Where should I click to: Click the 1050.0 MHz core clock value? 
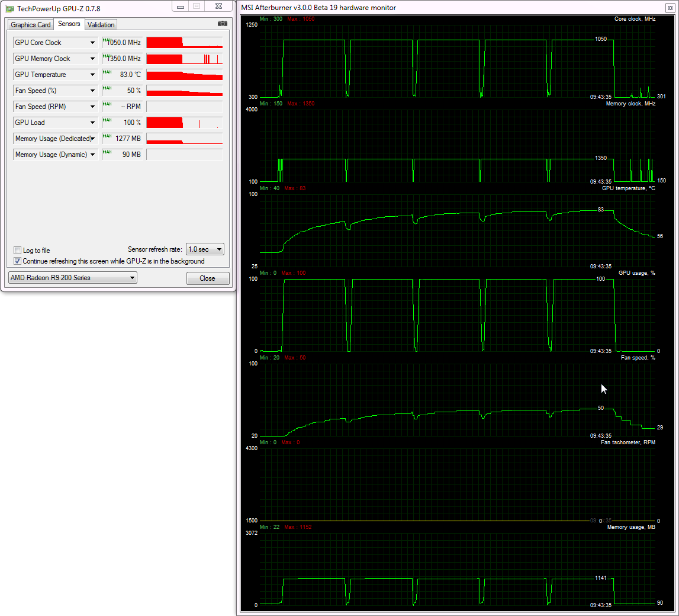[x=122, y=43]
